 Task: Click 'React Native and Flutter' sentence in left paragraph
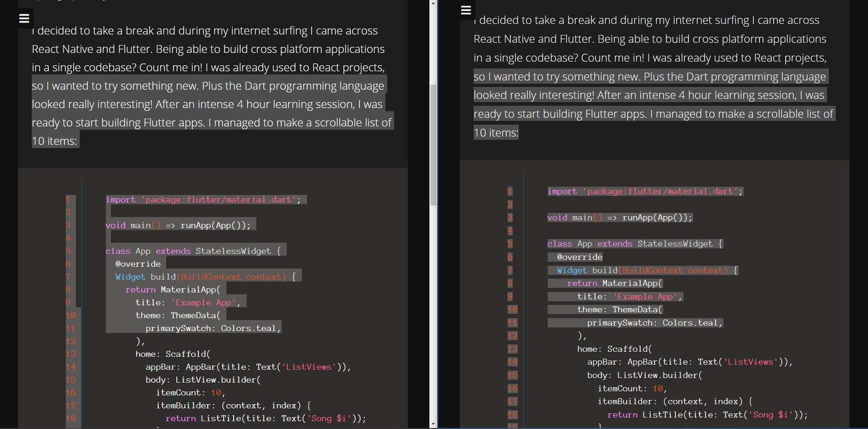point(208,49)
